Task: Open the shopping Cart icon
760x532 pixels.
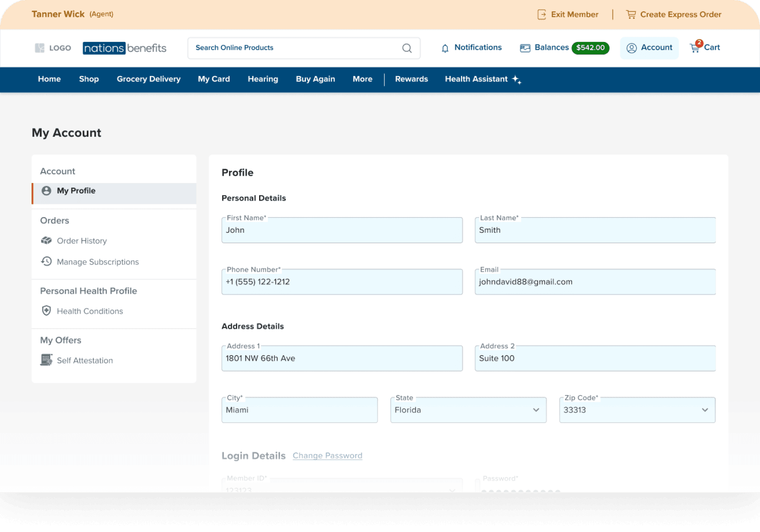Action: (695, 48)
